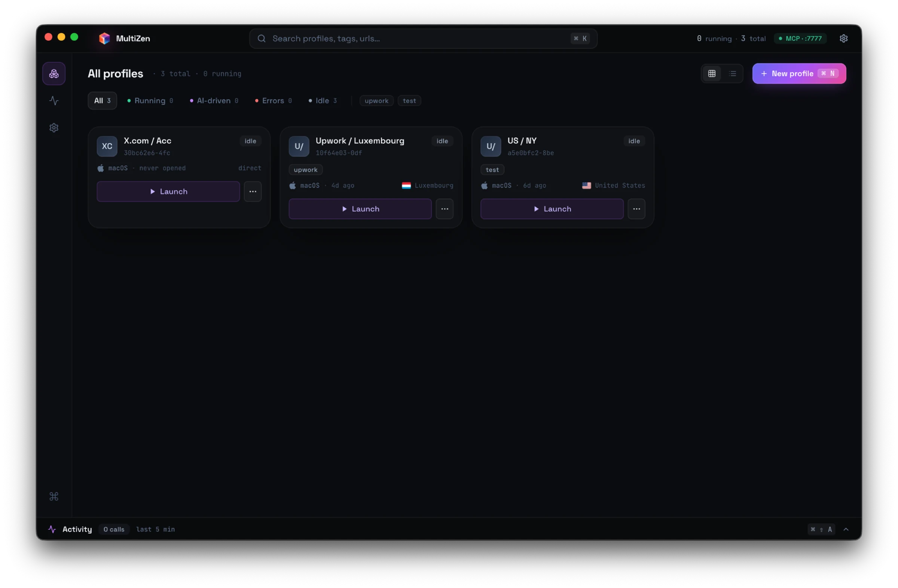
Task: Click the command shortcuts sidebar icon
Action: (x=54, y=497)
